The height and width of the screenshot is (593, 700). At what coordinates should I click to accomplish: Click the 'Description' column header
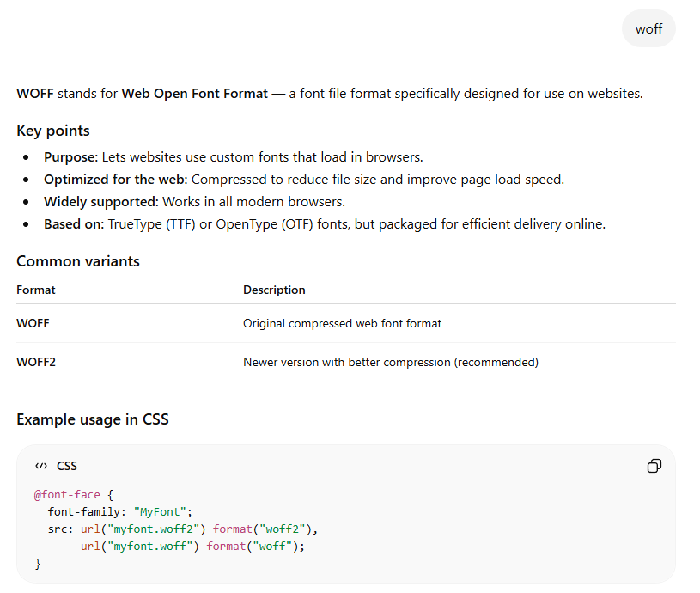274,290
